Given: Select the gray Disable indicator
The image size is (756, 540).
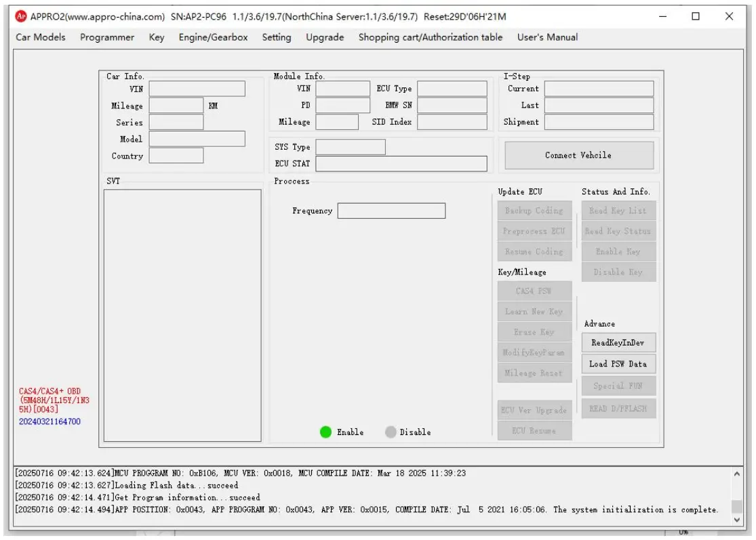Looking at the screenshot, I should click(x=391, y=432).
